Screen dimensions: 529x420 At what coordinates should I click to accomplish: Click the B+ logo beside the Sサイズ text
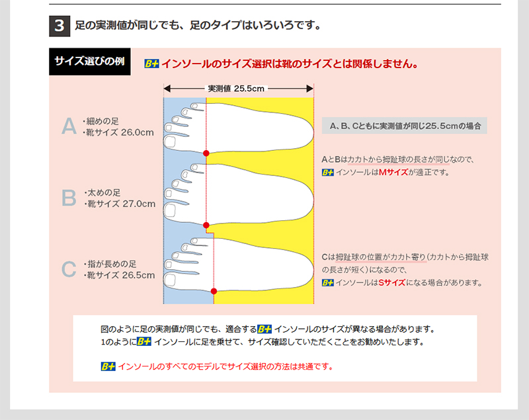[x=327, y=282]
